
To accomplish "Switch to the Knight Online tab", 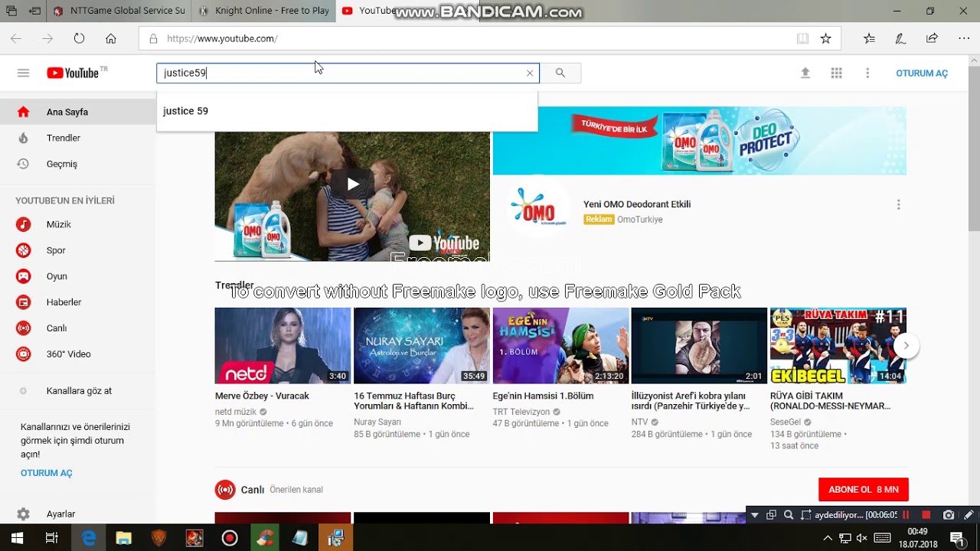I will (263, 11).
